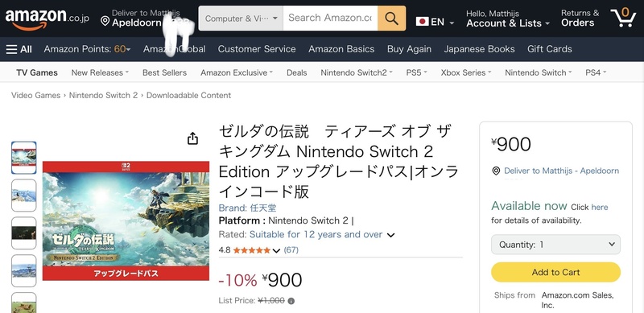Open the 67 reviews link
The image size is (644, 313).
[x=291, y=249]
